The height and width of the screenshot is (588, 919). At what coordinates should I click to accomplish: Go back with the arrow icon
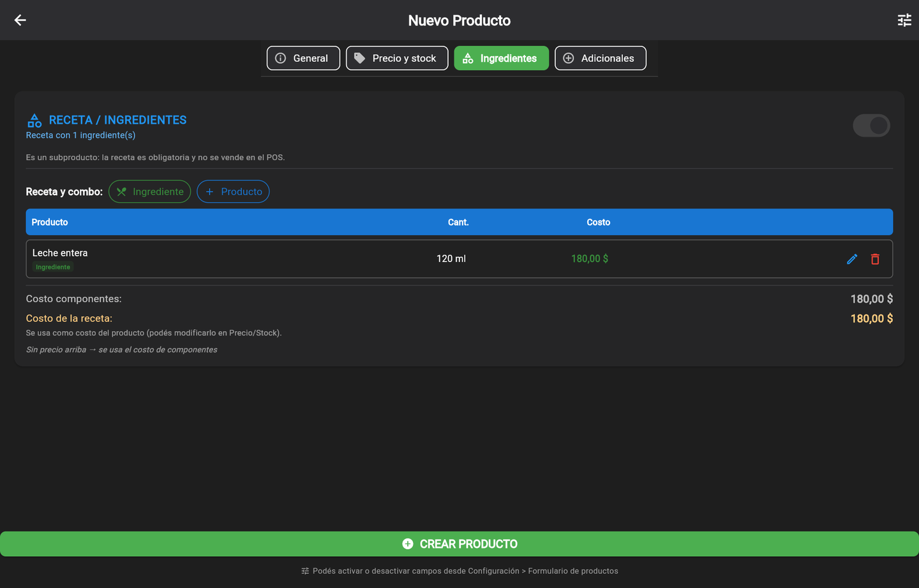click(20, 20)
